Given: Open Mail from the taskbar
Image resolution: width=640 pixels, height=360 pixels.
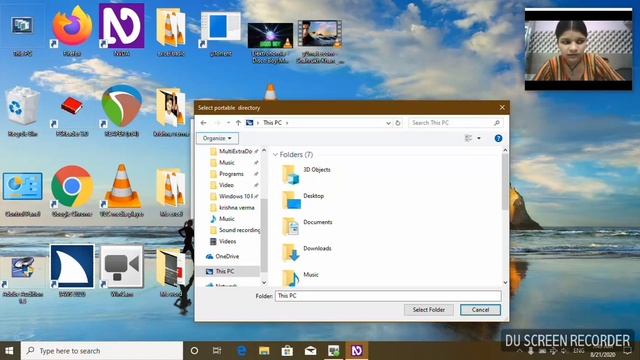Looking at the screenshot, I should click(310, 351).
